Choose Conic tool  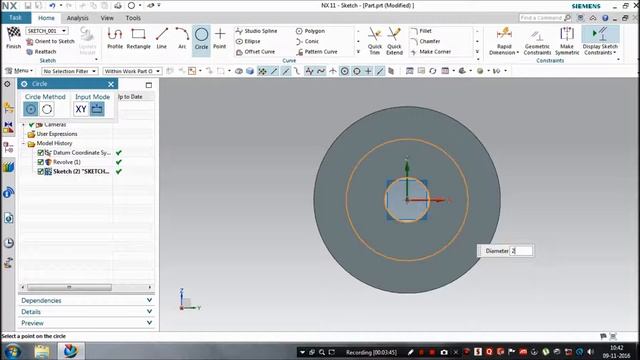tap(307, 41)
